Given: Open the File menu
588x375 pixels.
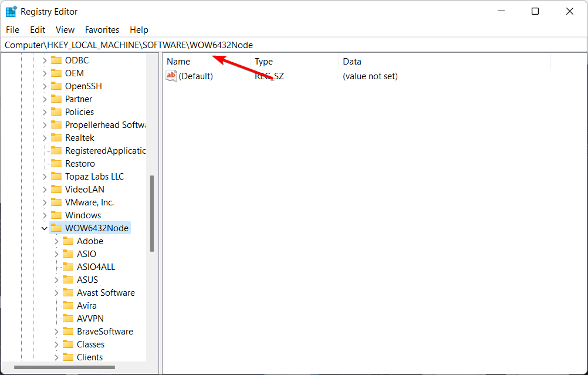Looking at the screenshot, I should pos(13,29).
